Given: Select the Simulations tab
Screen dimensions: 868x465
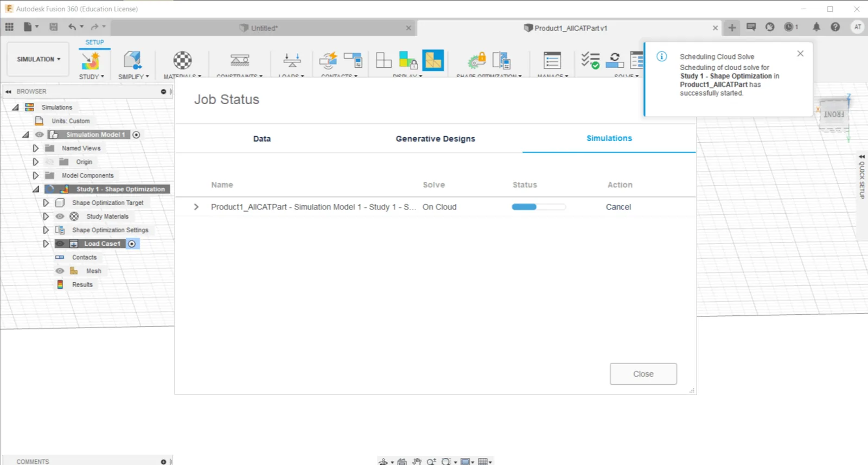Looking at the screenshot, I should tap(609, 138).
